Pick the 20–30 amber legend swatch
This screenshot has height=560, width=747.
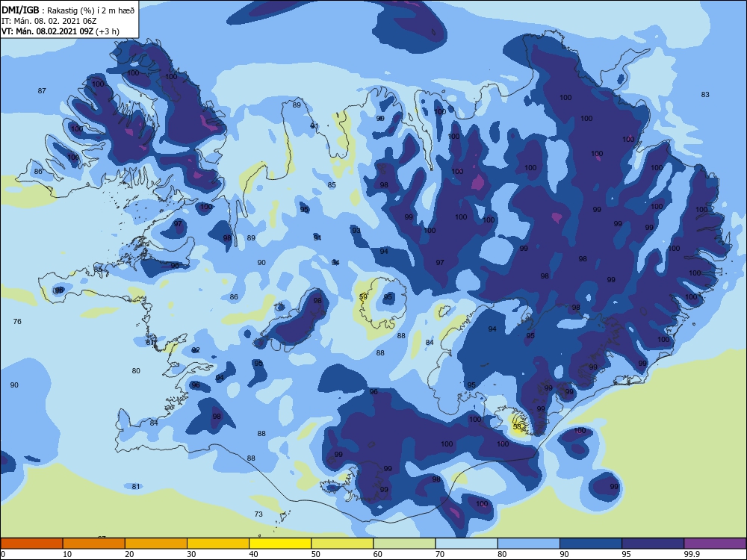tap(156, 544)
